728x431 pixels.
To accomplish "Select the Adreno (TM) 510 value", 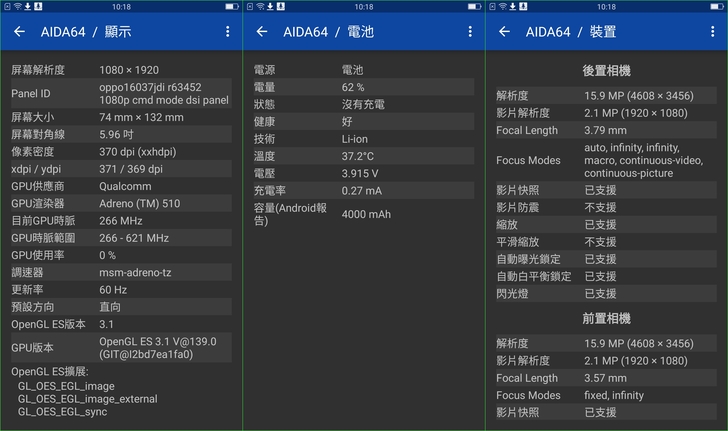I will (139, 203).
